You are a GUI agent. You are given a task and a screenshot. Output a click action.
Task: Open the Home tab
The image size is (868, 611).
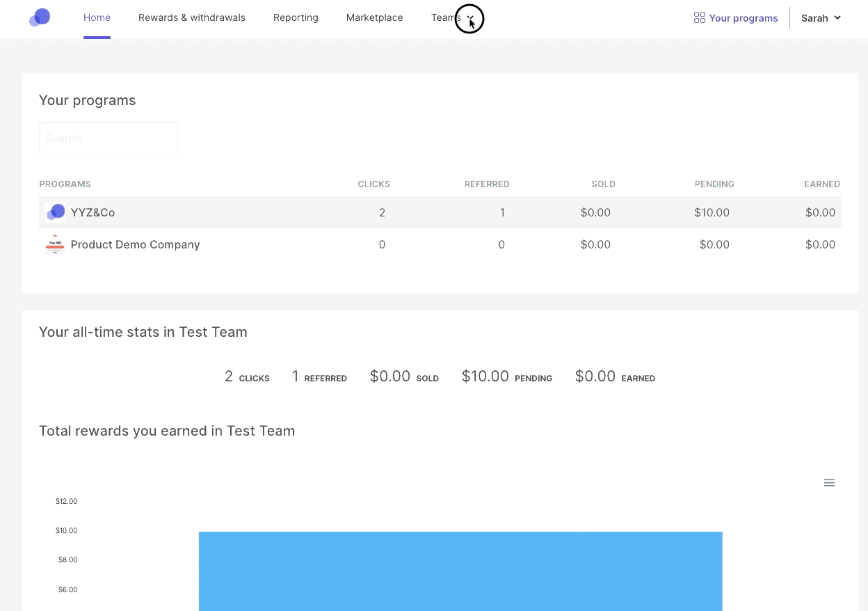point(97,18)
